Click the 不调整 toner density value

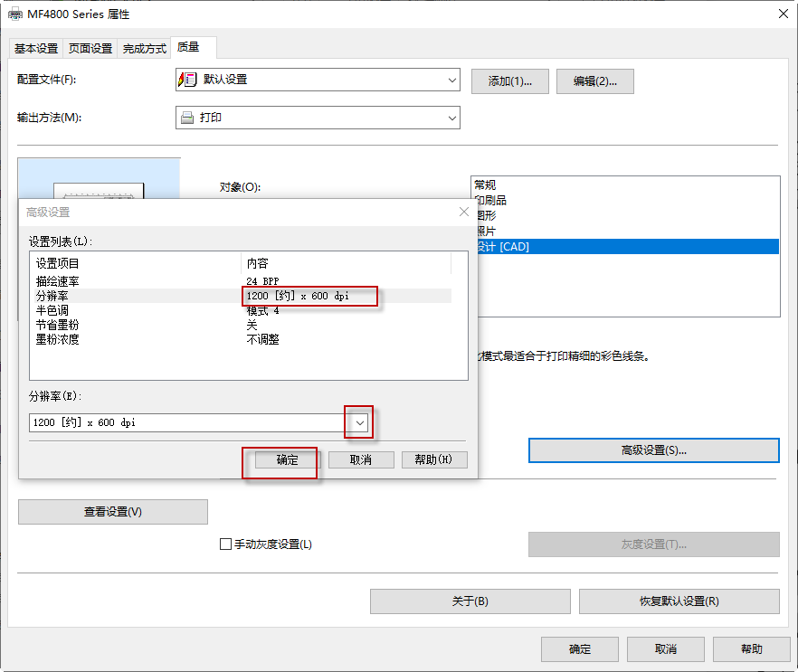pyautogui.click(x=262, y=339)
